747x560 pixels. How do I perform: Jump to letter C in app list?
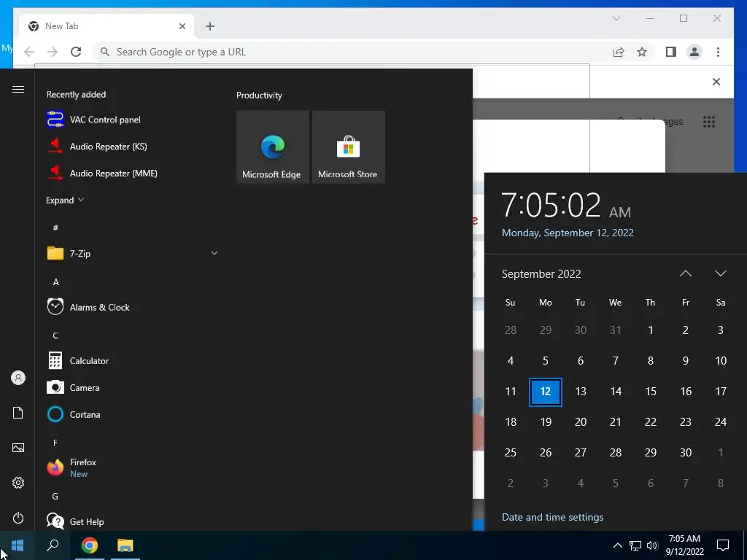point(55,335)
